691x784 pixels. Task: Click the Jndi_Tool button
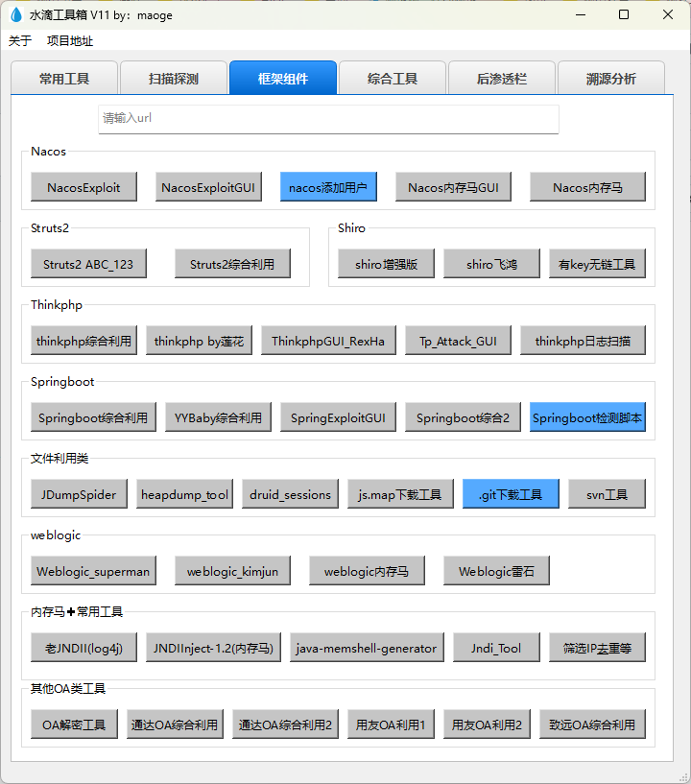[x=496, y=648]
